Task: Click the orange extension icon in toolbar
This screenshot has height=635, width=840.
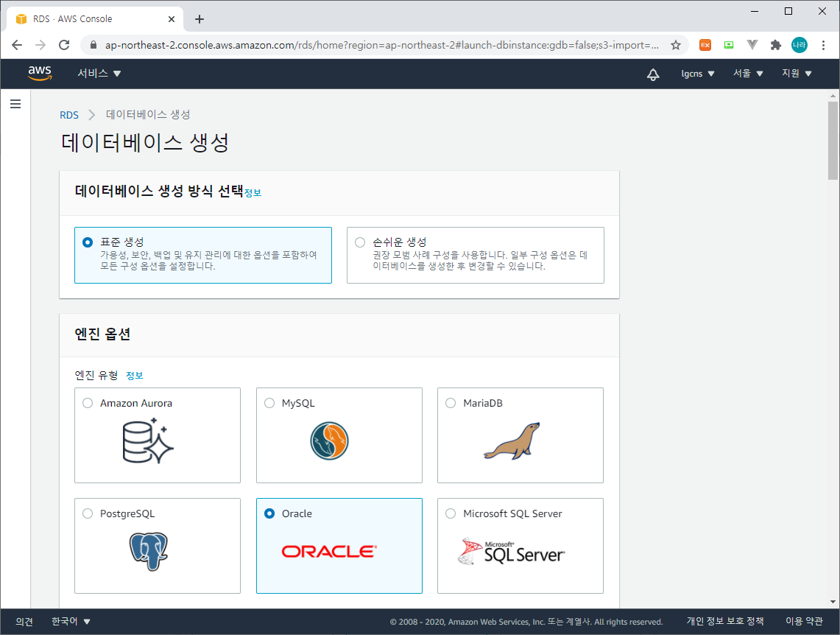Action: tap(705, 45)
